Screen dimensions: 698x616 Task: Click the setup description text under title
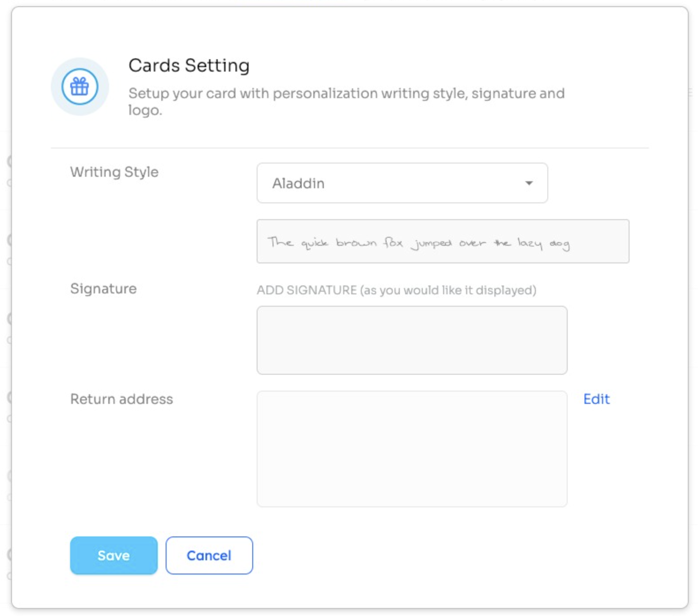(346, 102)
